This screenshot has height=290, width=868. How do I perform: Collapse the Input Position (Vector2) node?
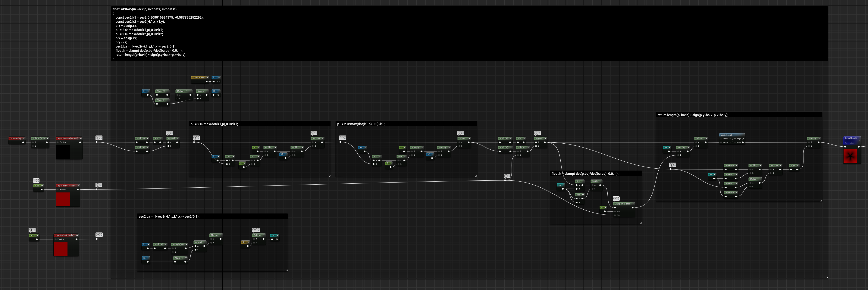point(80,138)
